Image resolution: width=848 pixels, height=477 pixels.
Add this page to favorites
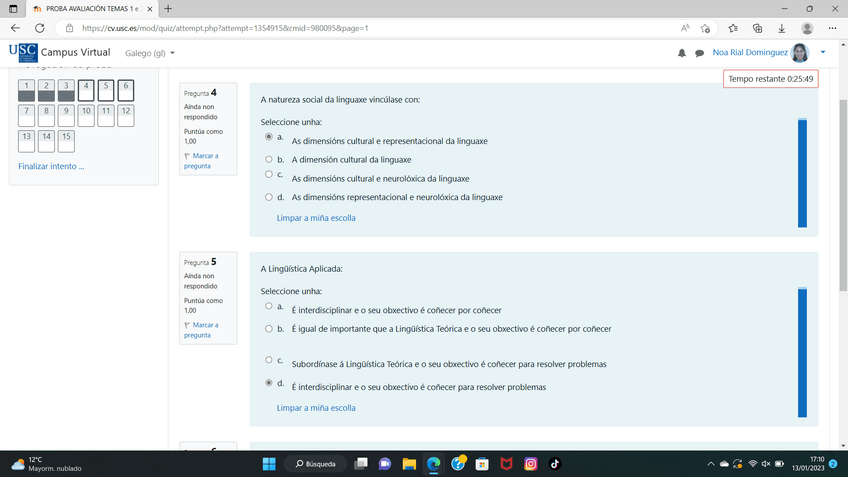coord(705,28)
